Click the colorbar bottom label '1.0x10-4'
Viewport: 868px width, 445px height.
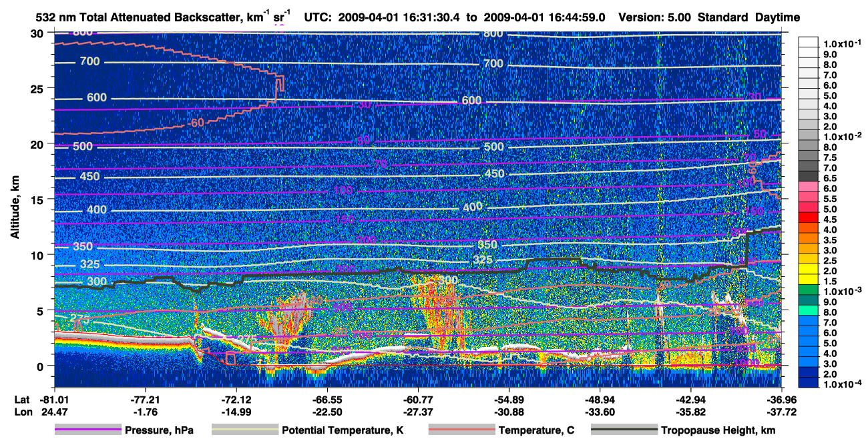pos(843,383)
